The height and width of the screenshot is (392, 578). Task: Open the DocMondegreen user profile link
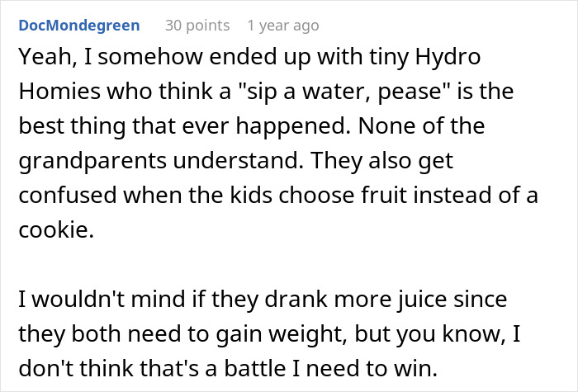tap(79, 26)
